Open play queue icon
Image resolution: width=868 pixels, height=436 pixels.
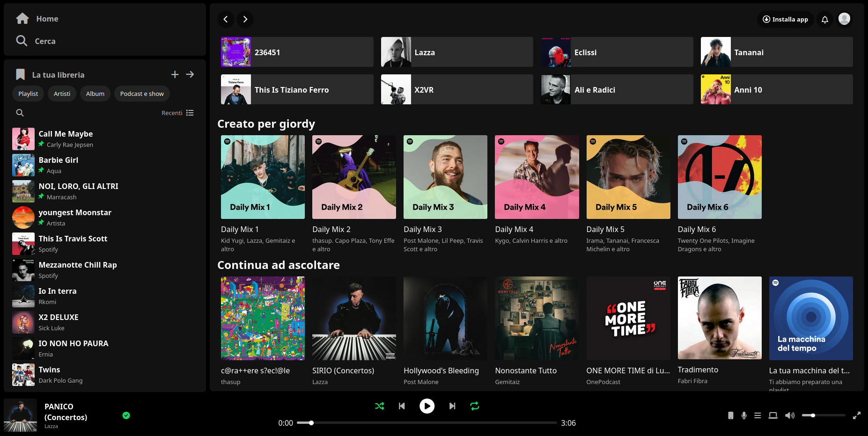point(758,415)
